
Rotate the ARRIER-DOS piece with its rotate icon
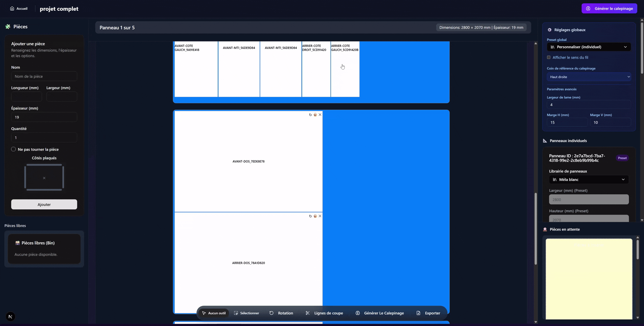click(x=310, y=216)
